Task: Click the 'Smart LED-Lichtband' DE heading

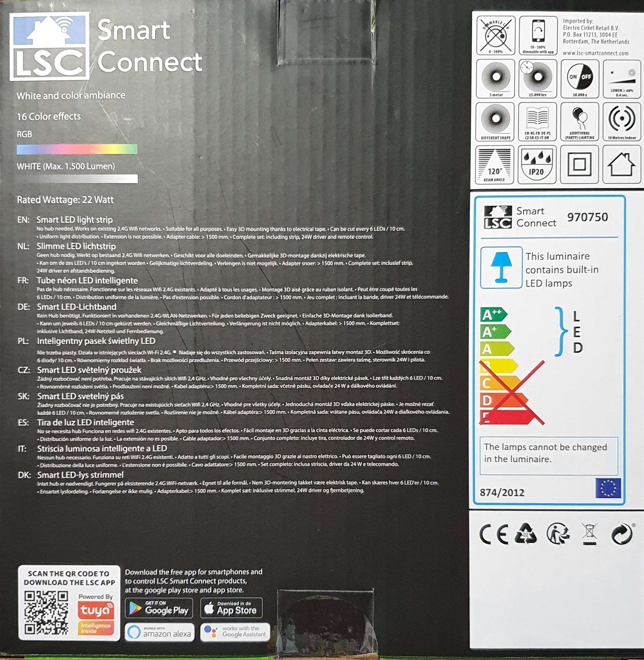Action: tap(76, 307)
